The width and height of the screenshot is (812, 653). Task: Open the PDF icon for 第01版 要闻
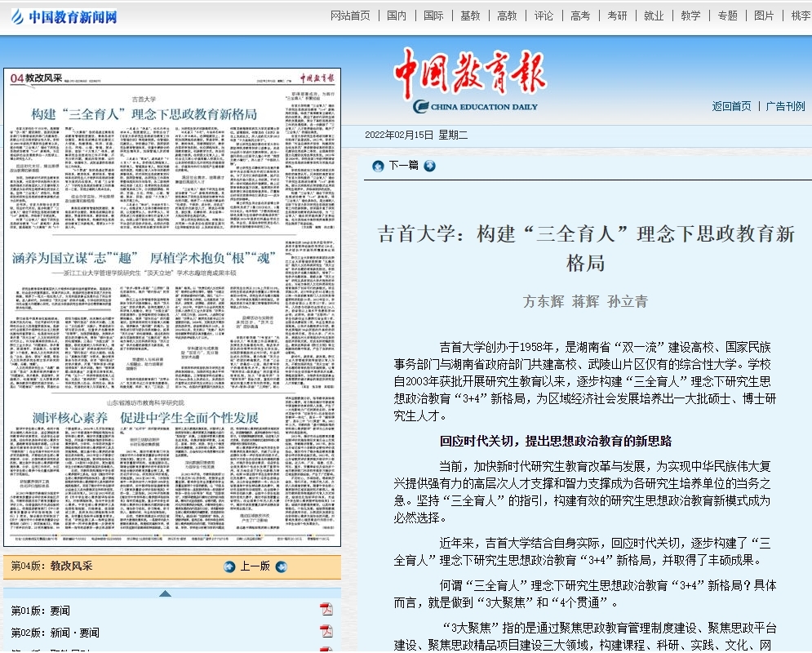coord(326,610)
